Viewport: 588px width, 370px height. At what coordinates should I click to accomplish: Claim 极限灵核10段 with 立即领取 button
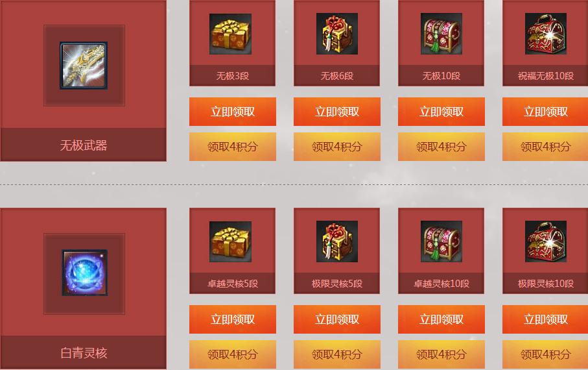point(545,319)
